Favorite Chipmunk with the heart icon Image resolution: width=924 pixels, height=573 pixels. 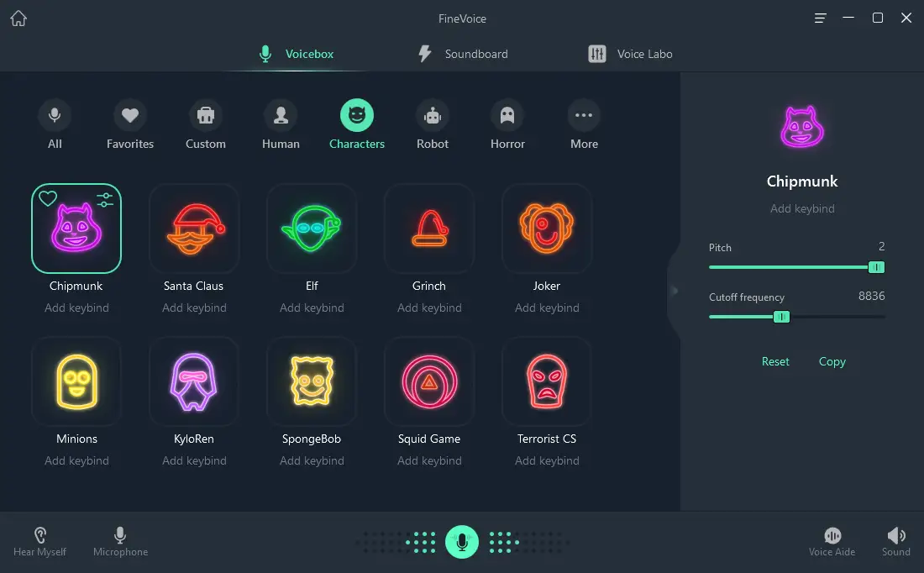48,198
